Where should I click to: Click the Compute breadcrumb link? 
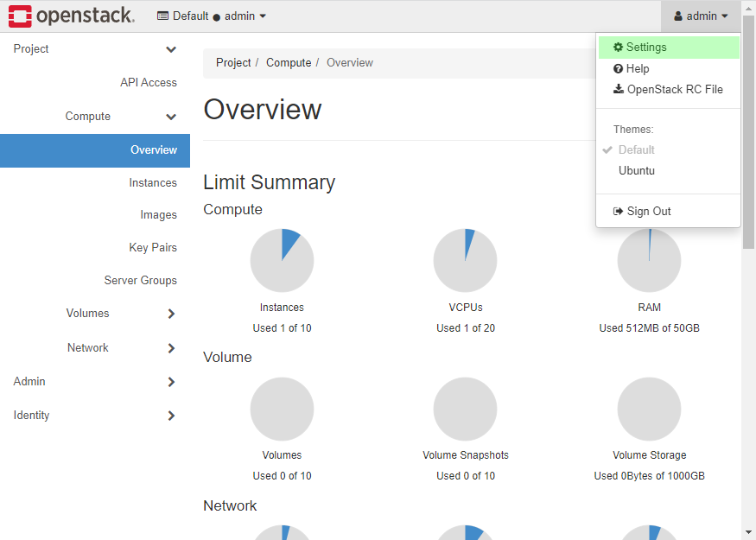289,63
